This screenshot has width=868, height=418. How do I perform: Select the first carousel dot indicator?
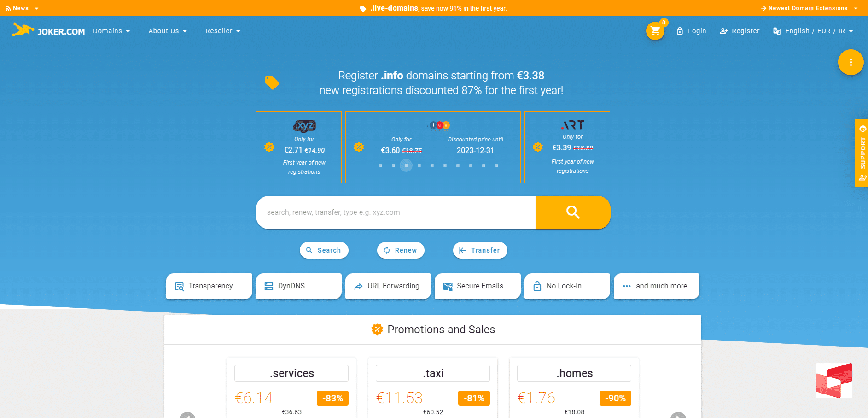tap(380, 165)
